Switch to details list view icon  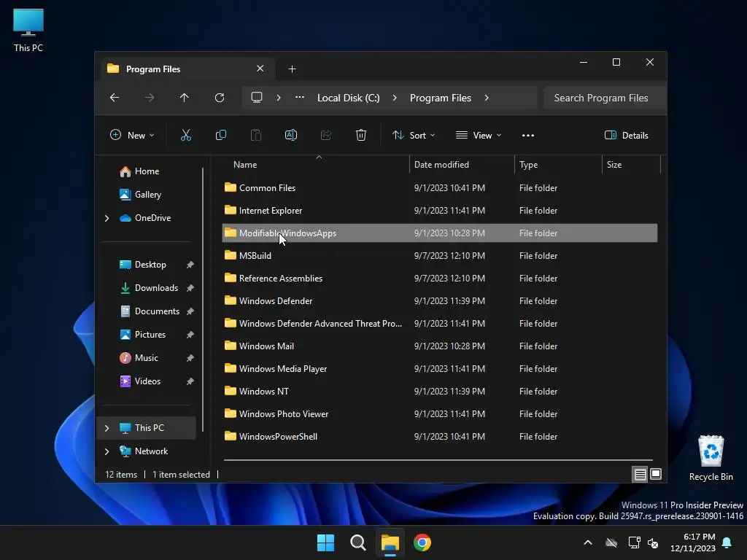[640, 474]
